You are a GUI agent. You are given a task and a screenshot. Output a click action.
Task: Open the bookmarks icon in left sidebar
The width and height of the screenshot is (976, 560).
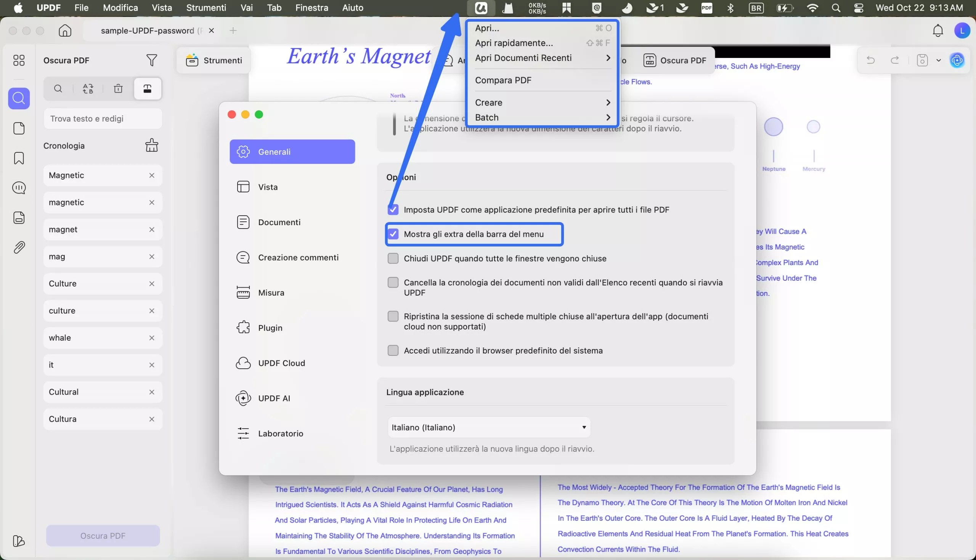19,158
